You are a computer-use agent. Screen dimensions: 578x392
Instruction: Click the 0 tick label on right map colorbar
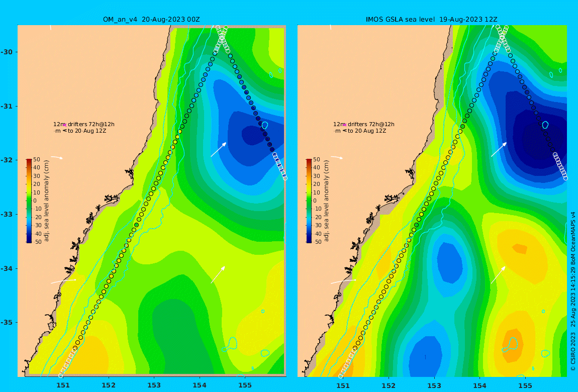(x=315, y=201)
